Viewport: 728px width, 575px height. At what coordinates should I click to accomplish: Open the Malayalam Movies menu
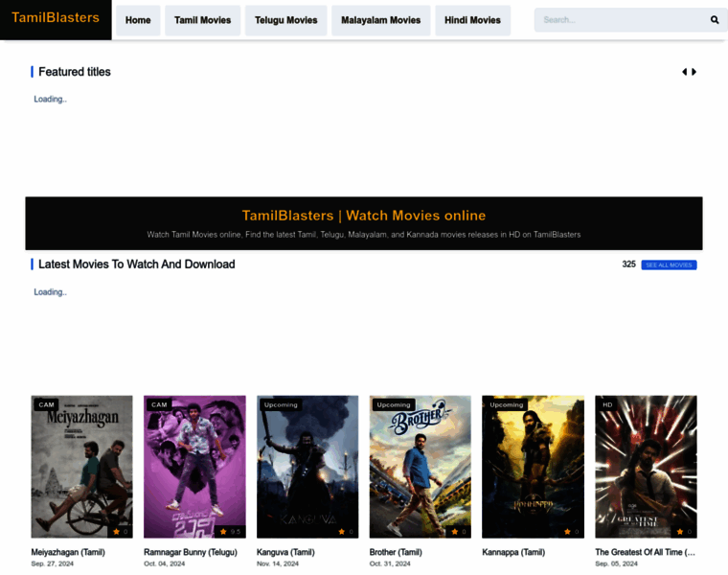click(x=380, y=20)
